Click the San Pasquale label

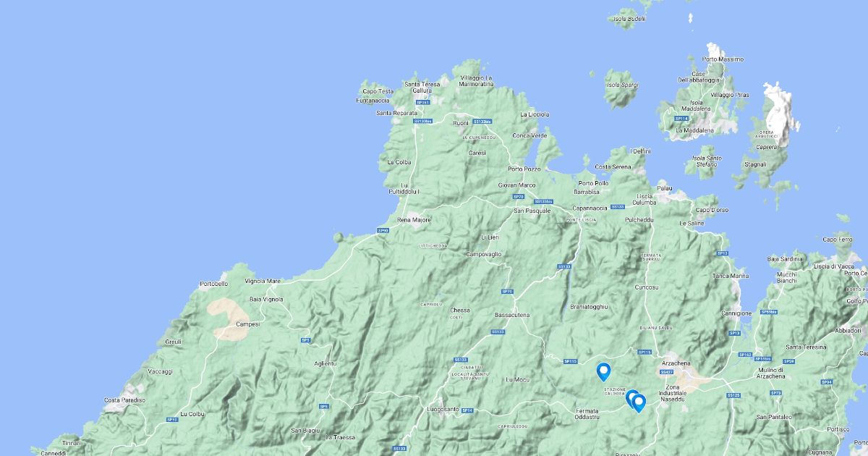pyautogui.click(x=532, y=211)
